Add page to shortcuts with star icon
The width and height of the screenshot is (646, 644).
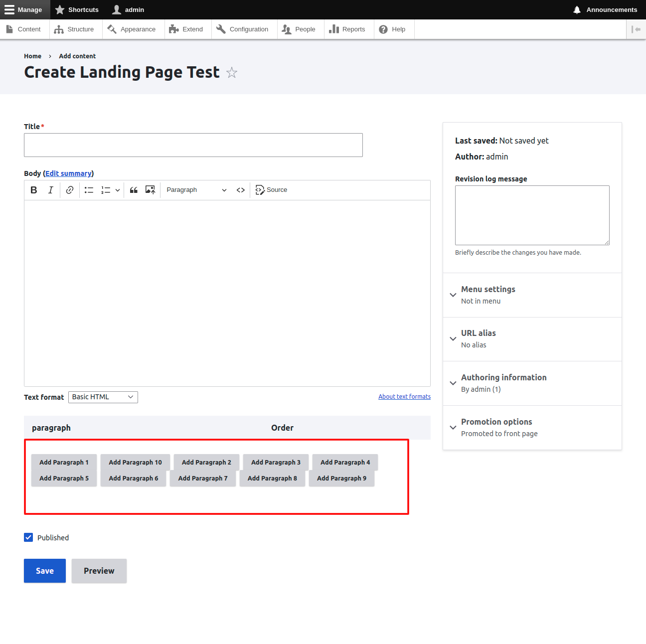click(232, 73)
